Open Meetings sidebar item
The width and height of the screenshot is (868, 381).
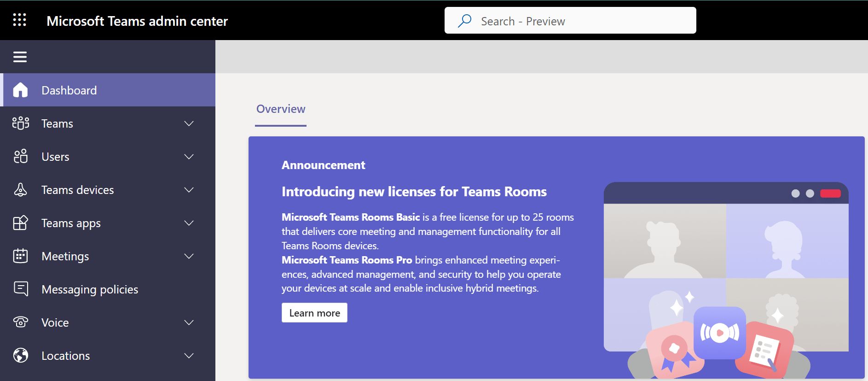(x=108, y=256)
